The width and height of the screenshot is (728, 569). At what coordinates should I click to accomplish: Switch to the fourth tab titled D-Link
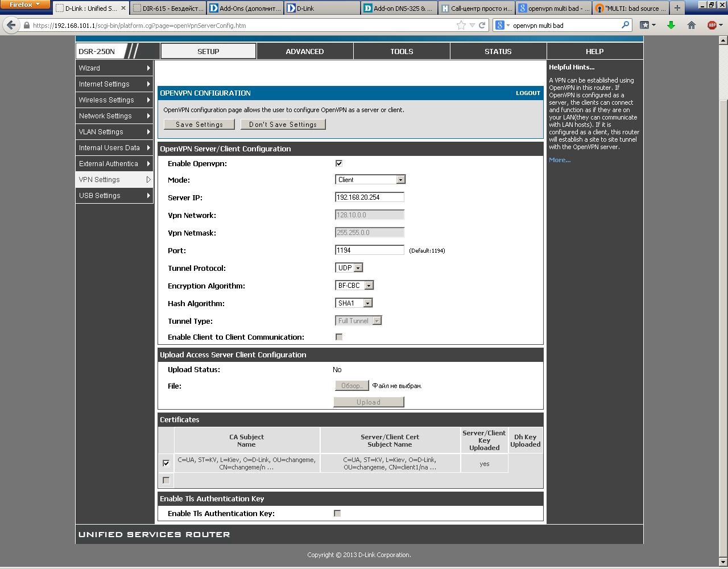point(322,9)
